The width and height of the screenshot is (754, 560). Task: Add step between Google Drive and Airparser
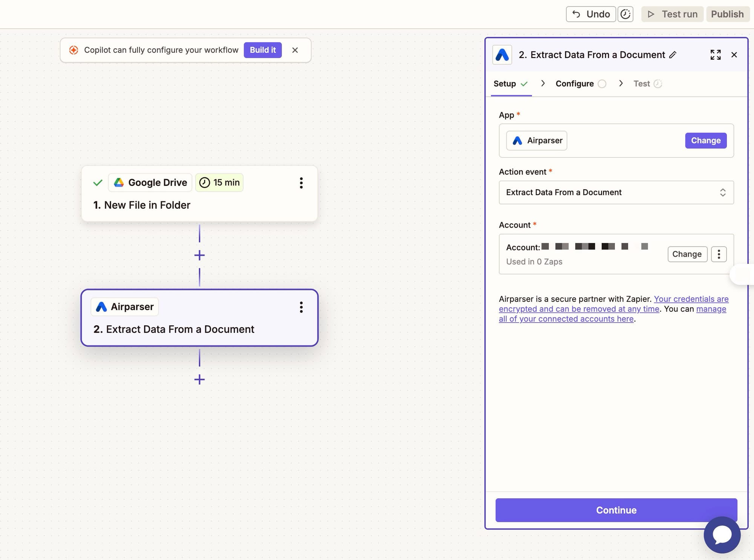coord(199,256)
